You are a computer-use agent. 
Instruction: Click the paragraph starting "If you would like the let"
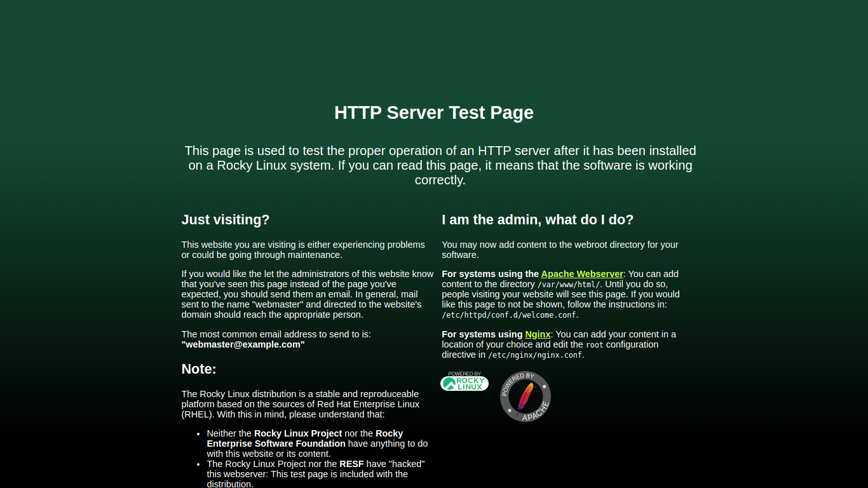[308, 294]
